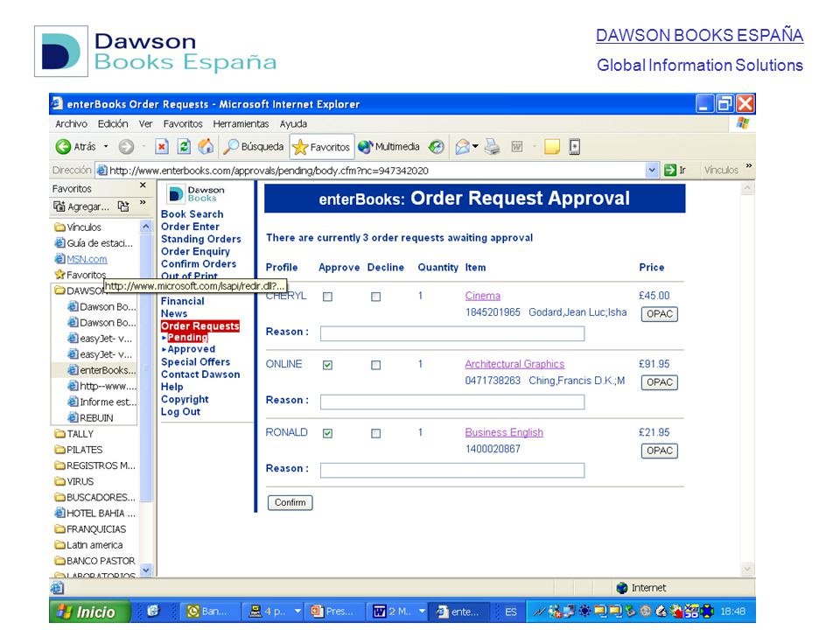The image size is (840, 630).
Task: Open the History clock icon
Action: (x=437, y=146)
